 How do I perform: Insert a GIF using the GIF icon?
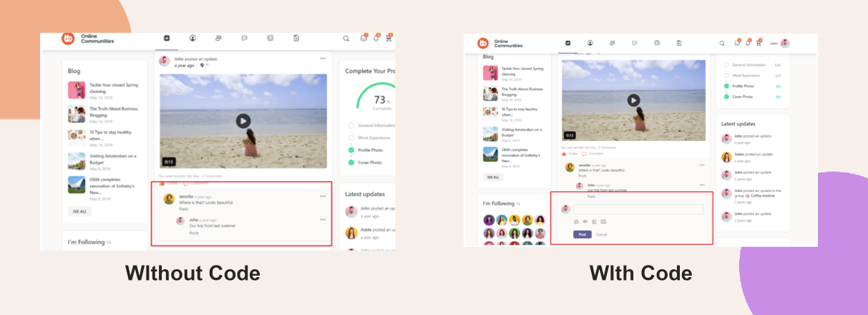pyautogui.click(x=603, y=221)
